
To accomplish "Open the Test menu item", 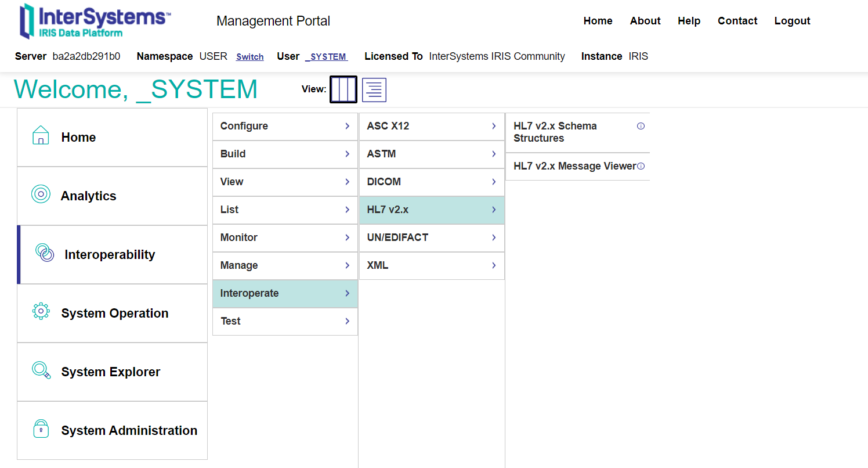I will point(285,321).
